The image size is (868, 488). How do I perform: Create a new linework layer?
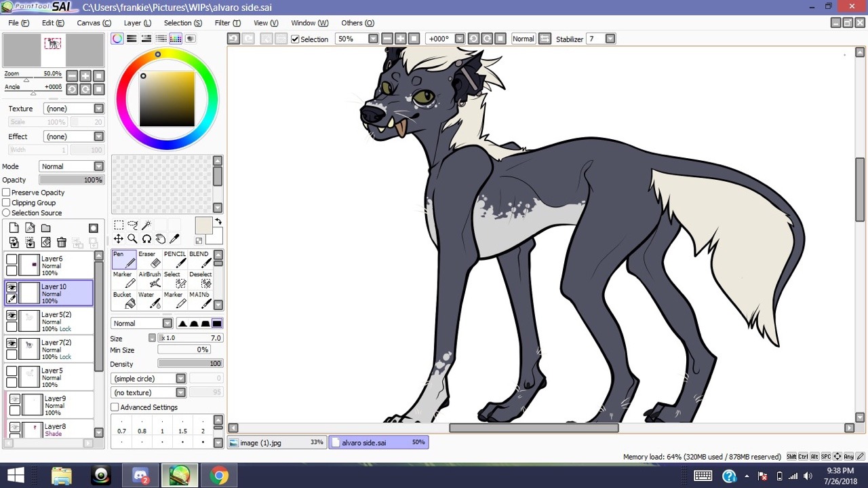tap(30, 228)
